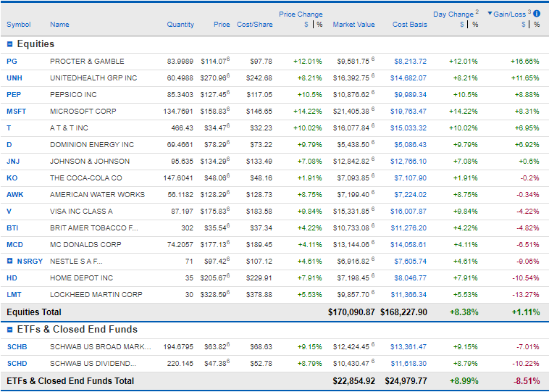Open the Gain/Loss info icon
The width and height of the screenshot is (549, 392).
click(x=537, y=14)
